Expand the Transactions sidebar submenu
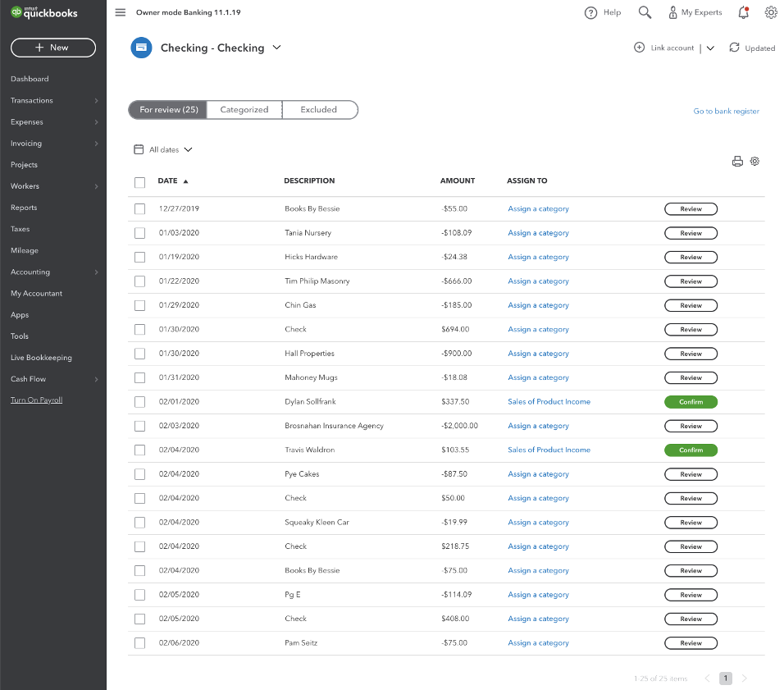 point(97,101)
